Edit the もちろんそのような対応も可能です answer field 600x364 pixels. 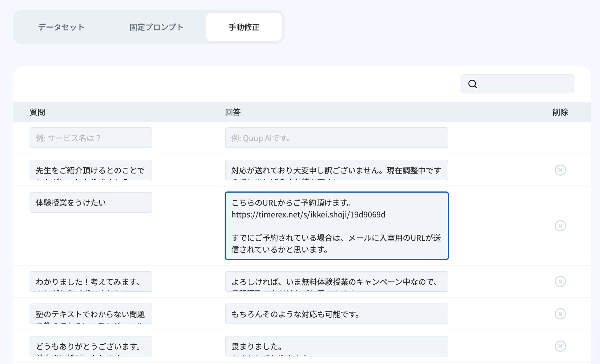point(336,314)
